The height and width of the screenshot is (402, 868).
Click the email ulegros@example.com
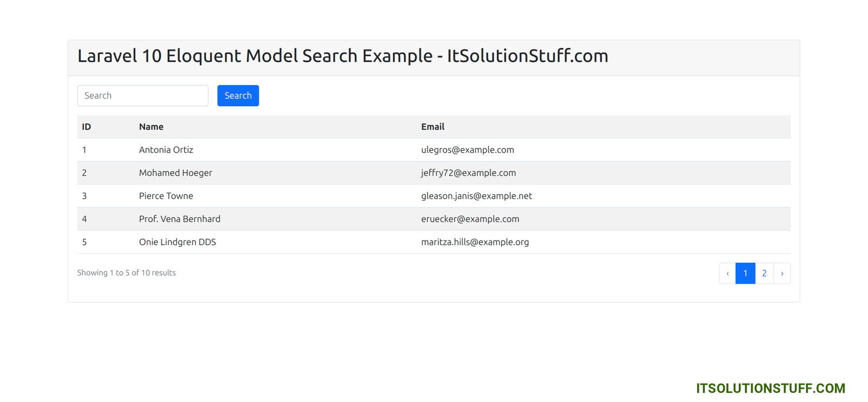(x=467, y=150)
